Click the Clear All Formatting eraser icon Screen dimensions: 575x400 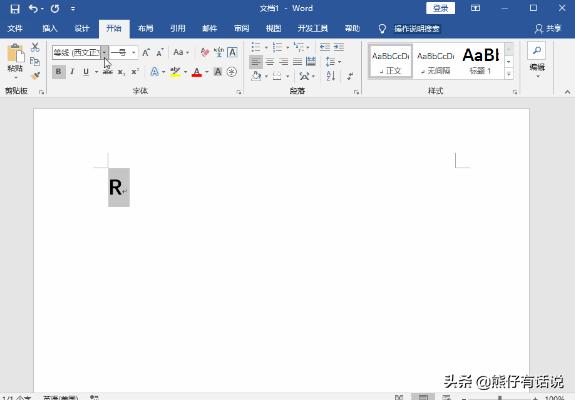205,52
